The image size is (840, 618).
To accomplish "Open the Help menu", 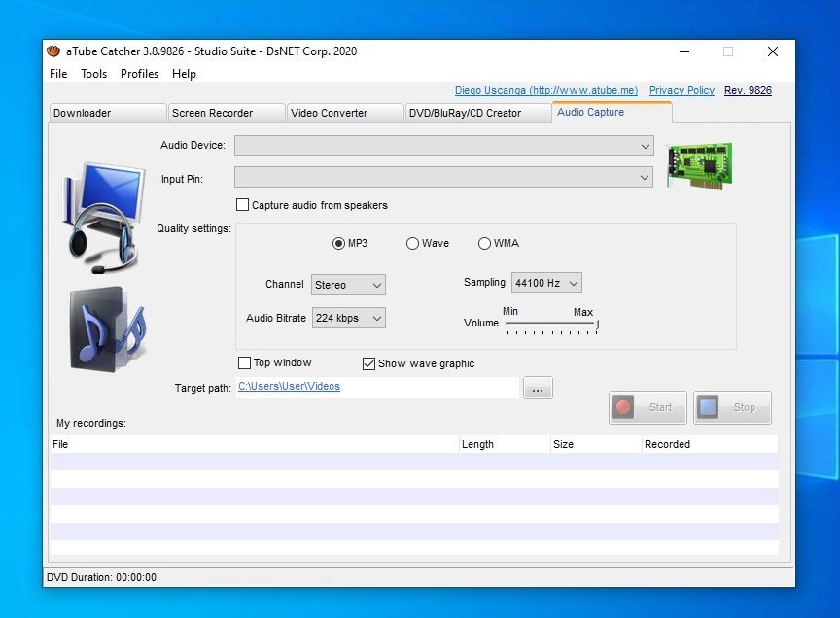I will (x=184, y=74).
